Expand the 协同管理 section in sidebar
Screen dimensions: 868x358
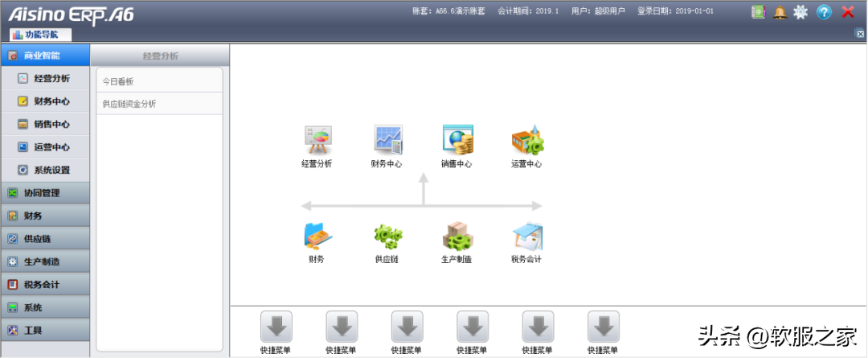coord(45,193)
